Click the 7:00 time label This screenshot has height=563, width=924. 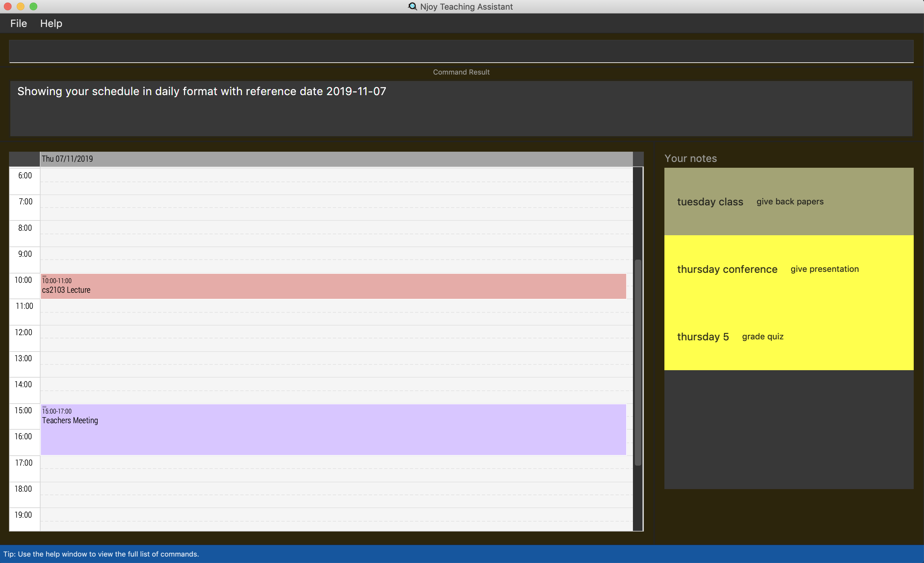point(25,201)
